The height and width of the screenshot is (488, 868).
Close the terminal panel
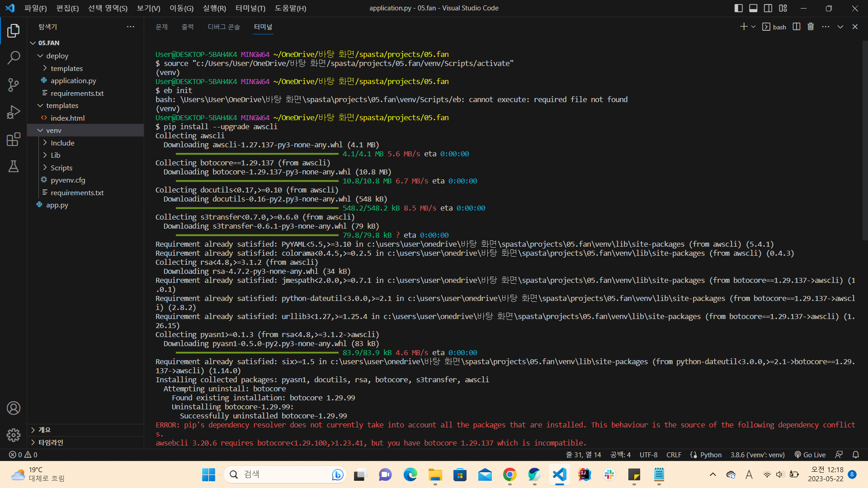(x=855, y=27)
